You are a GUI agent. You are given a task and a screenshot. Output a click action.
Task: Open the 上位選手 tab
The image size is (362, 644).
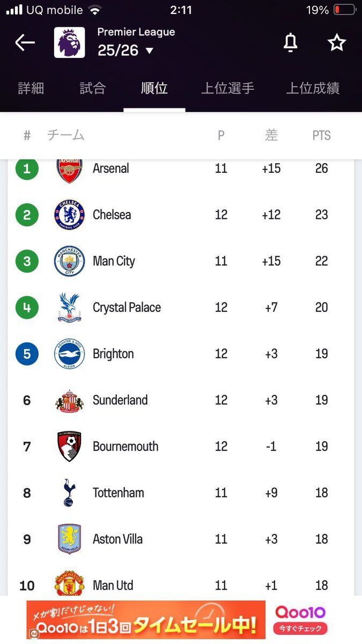pos(227,89)
